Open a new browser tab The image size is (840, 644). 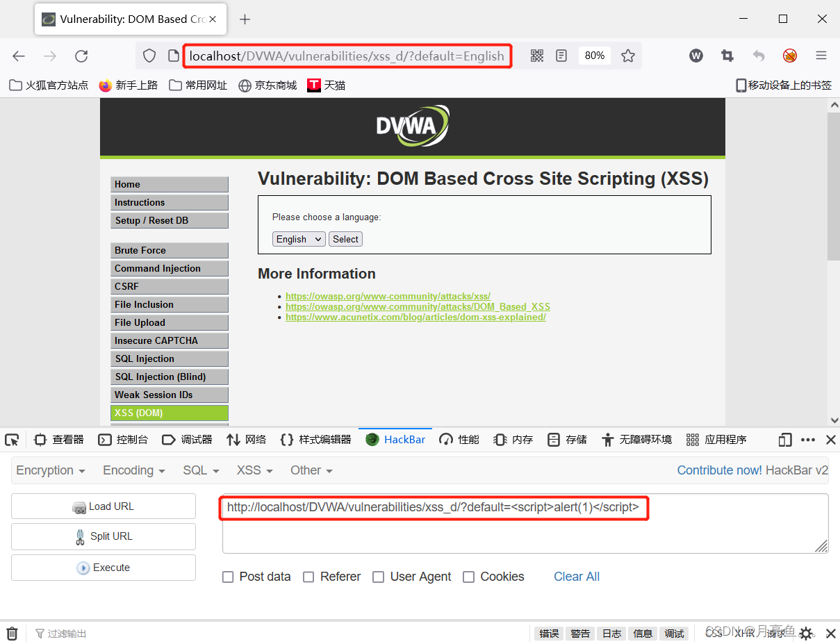coord(245,19)
